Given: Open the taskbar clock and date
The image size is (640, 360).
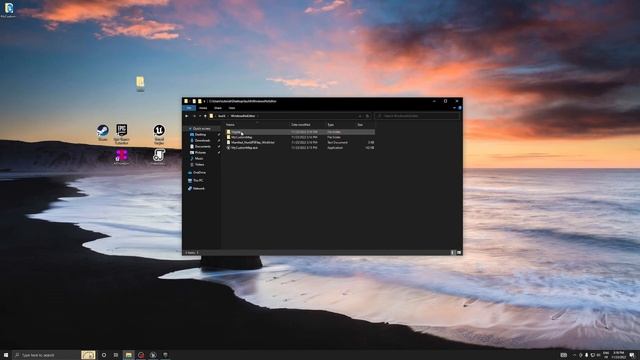Looking at the screenshot, I should [618, 355].
